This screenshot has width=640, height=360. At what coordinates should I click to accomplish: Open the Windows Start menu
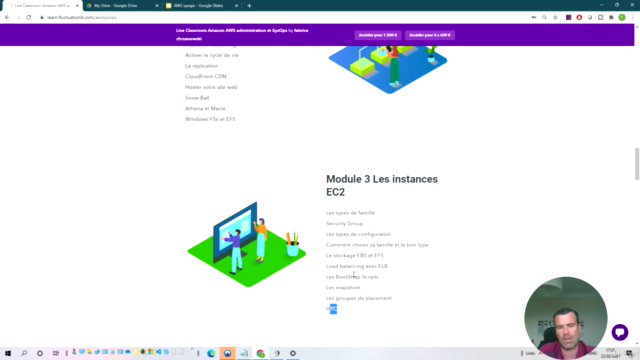click(x=8, y=353)
